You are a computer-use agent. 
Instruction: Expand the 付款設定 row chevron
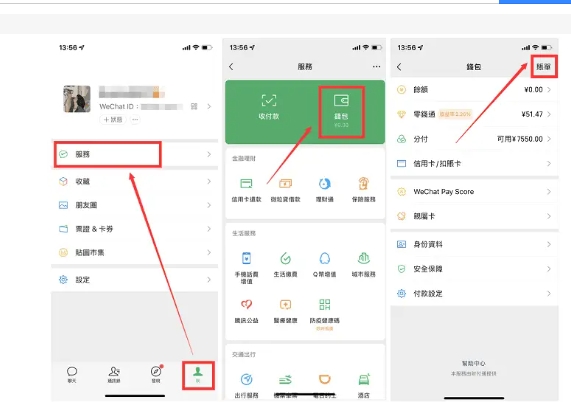click(x=549, y=293)
